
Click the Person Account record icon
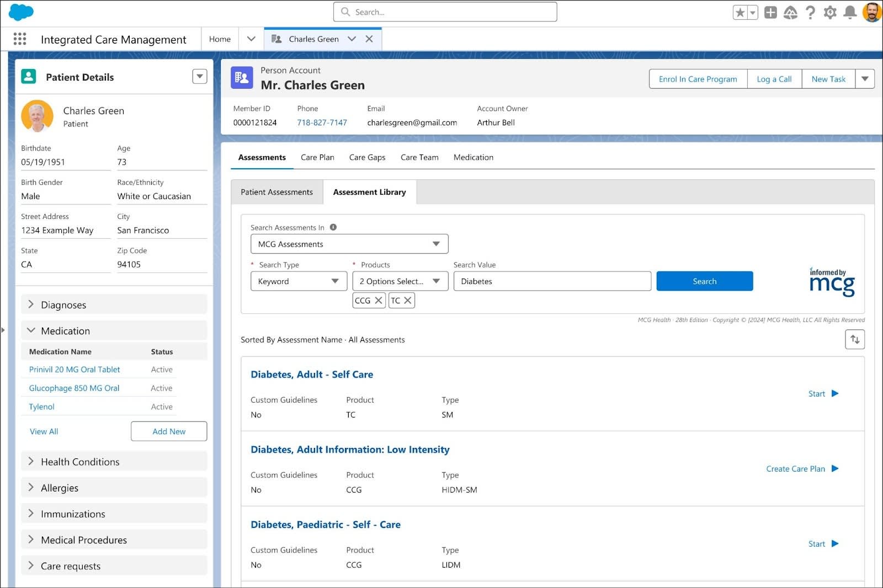click(242, 78)
